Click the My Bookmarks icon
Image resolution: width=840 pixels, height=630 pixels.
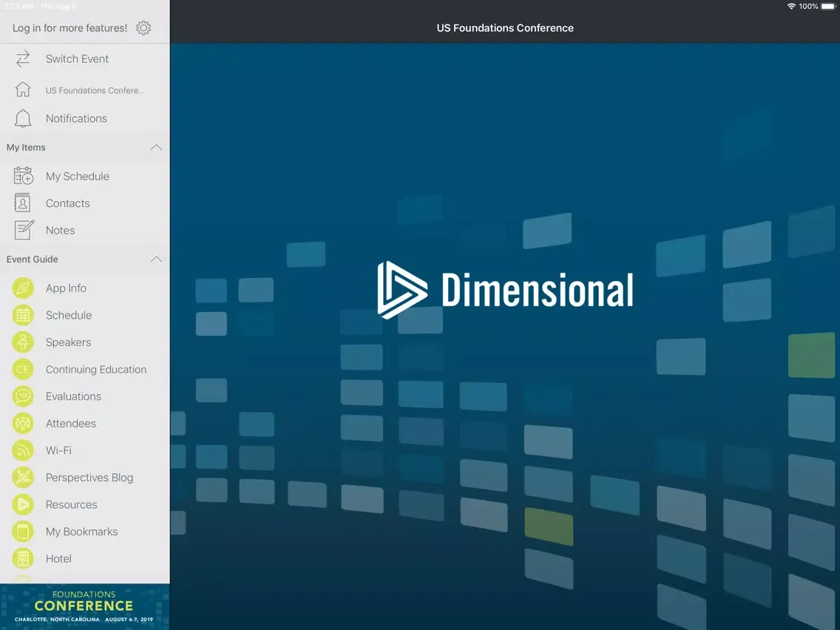[x=23, y=532]
